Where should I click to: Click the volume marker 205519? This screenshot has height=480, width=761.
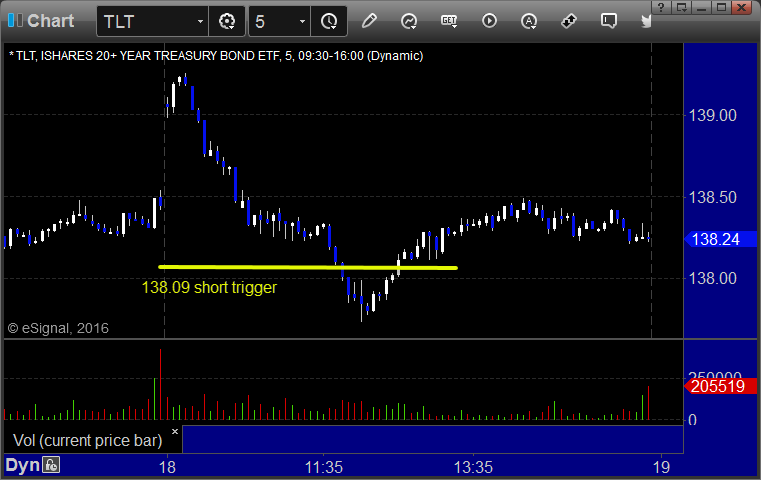(x=720, y=386)
